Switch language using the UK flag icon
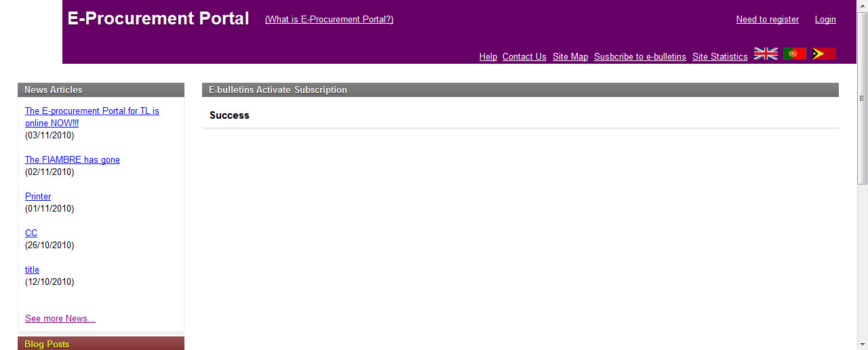Screen dimensions: 868x350 (766, 54)
